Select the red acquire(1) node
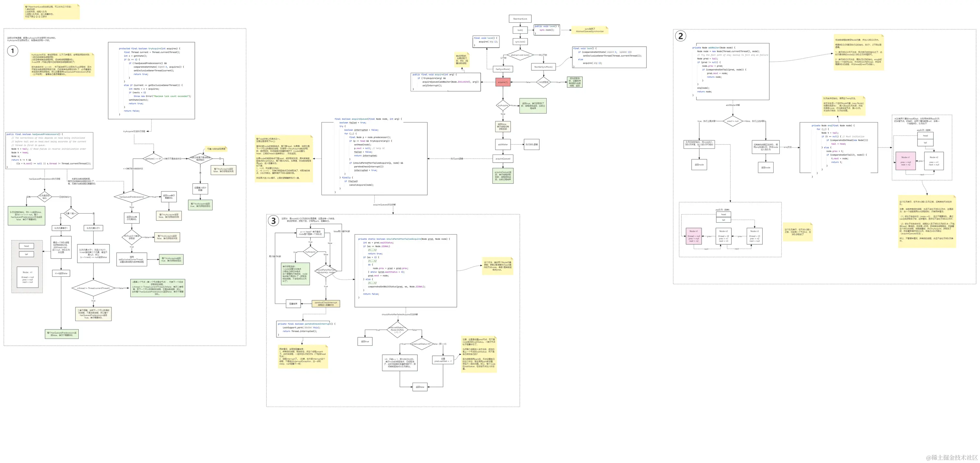The width and height of the screenshot is (980, 463). pos(503,82)
